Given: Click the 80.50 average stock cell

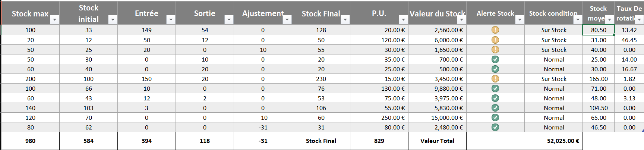Looking at the screenshot, I should point(598,30).
